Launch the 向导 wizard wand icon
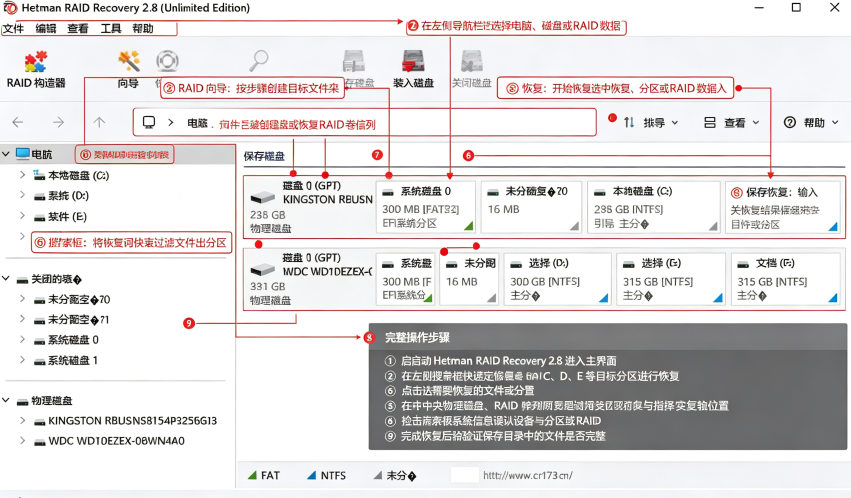851x498 pixels. click(129, 61)
